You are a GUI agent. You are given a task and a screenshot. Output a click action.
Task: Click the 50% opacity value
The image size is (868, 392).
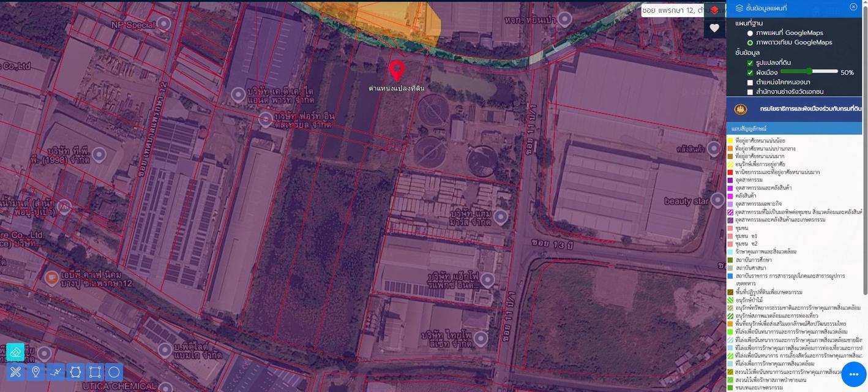[x=847, y=73]
